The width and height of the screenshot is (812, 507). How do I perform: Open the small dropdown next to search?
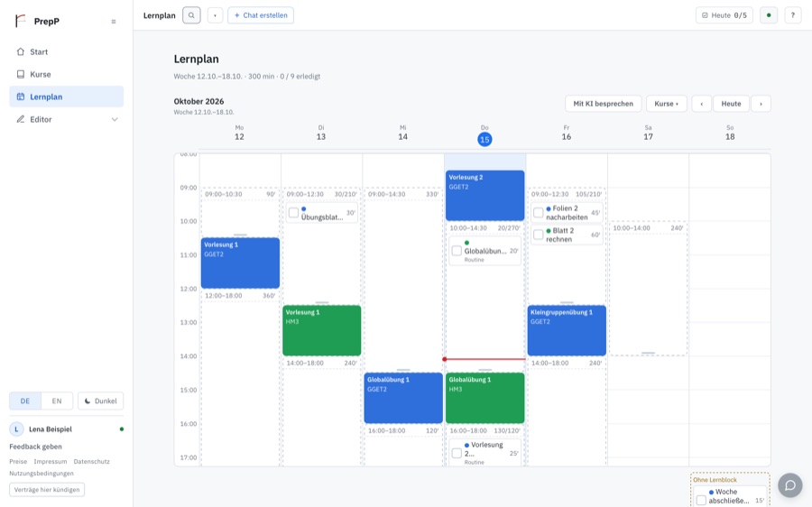click(x=215, y=15)
